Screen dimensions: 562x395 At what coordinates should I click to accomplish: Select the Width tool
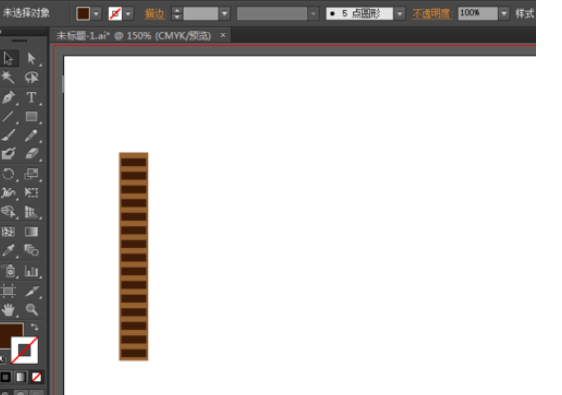tap(8, 193)
